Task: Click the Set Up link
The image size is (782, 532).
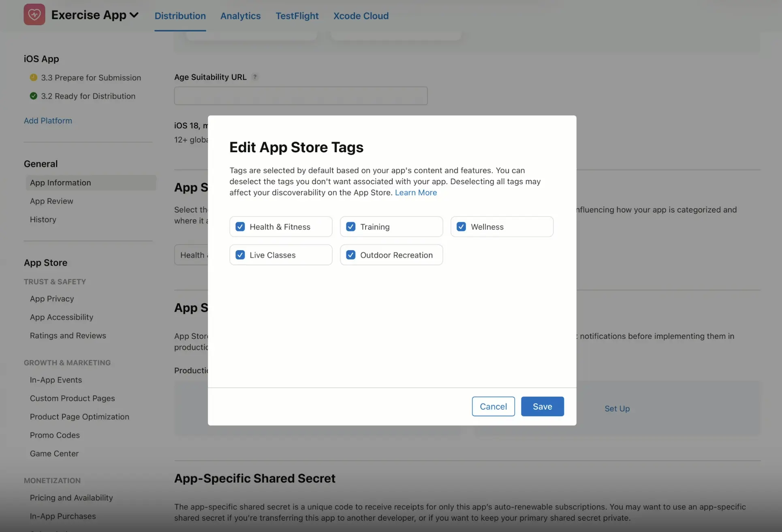Action: pyautogui.click(x=617, y=409)
